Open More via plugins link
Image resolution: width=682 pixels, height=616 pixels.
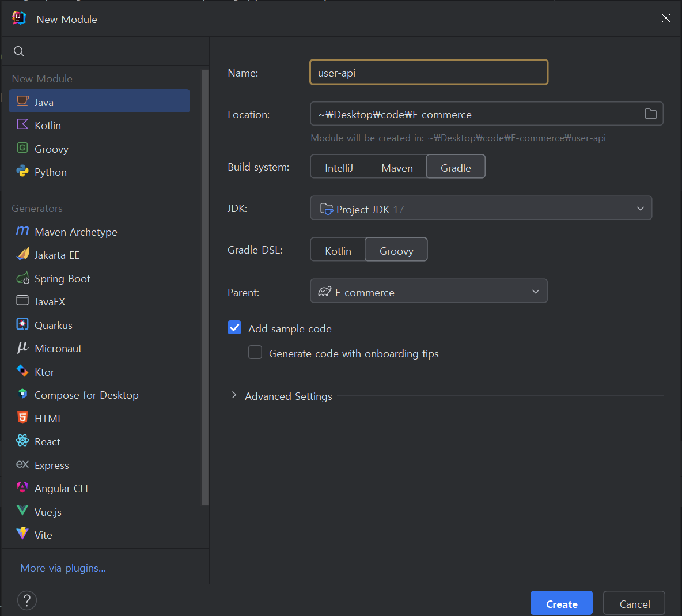point(63,568)
